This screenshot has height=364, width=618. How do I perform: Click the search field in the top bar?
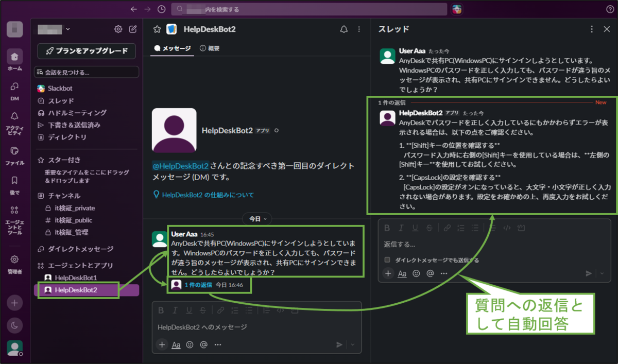tap(309, 9)
